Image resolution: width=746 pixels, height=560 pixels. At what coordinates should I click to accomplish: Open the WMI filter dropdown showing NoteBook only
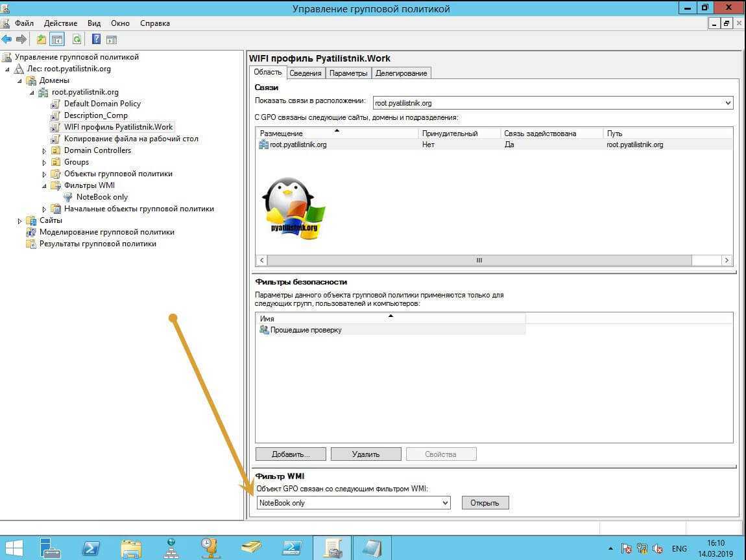pyautogui.click(x=445, y=503)
